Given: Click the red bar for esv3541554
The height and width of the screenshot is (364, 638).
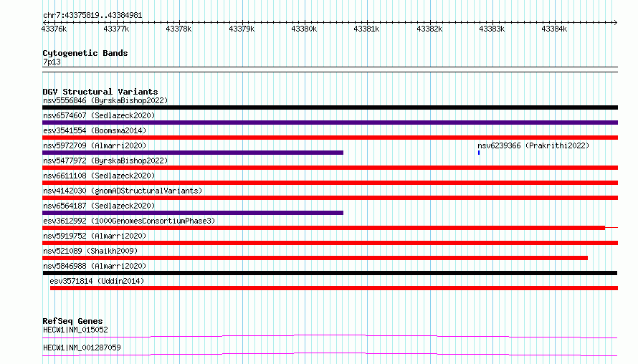Looking at the screenshot, I should (x=330, y=138).
